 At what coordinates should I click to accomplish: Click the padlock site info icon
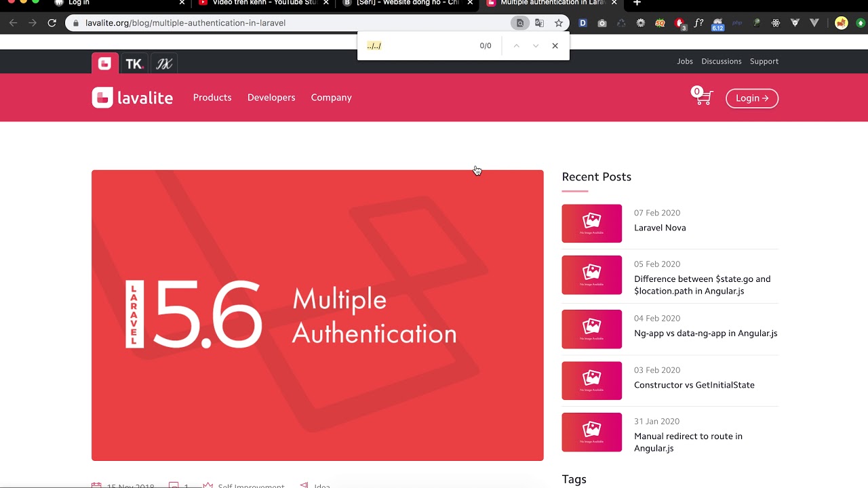(x=75, y=23)
